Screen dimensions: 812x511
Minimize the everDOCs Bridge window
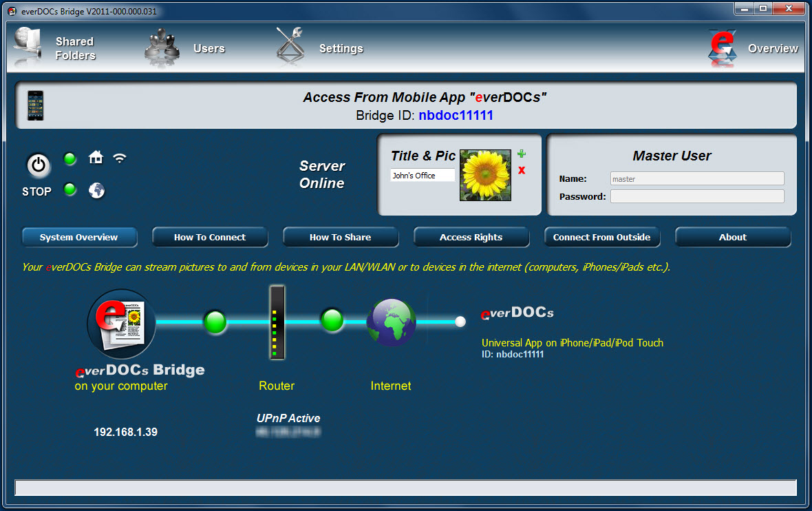point(744,9)
